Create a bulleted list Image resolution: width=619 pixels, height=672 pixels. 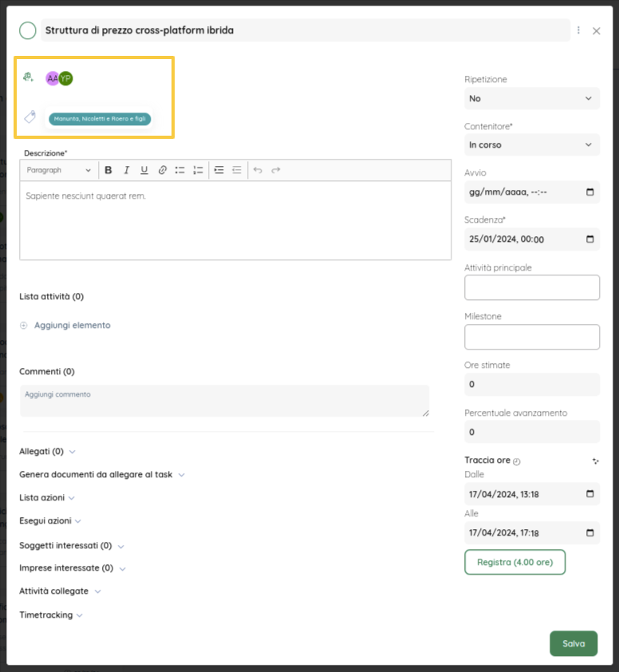(180, 170)
